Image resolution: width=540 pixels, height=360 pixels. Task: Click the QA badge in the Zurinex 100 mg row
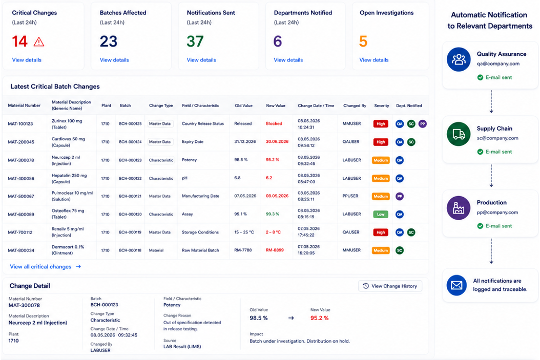(399, 124)
